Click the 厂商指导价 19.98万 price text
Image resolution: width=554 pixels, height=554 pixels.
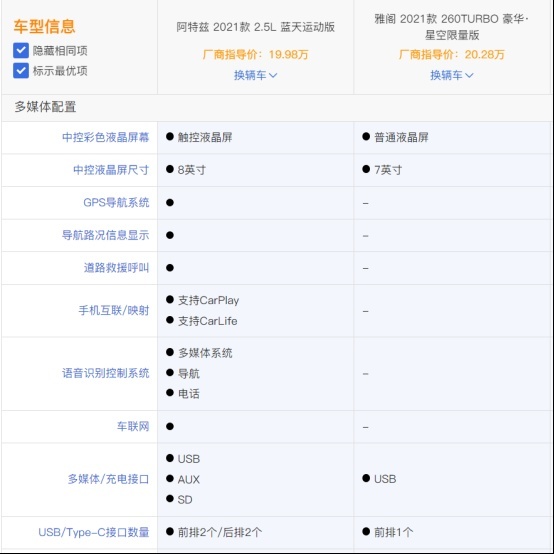point(255,54)
